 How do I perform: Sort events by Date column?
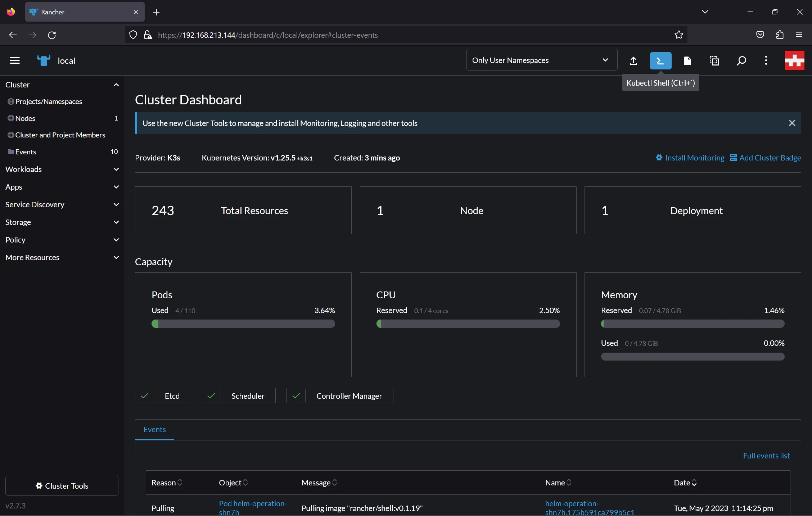pos(685,483)
